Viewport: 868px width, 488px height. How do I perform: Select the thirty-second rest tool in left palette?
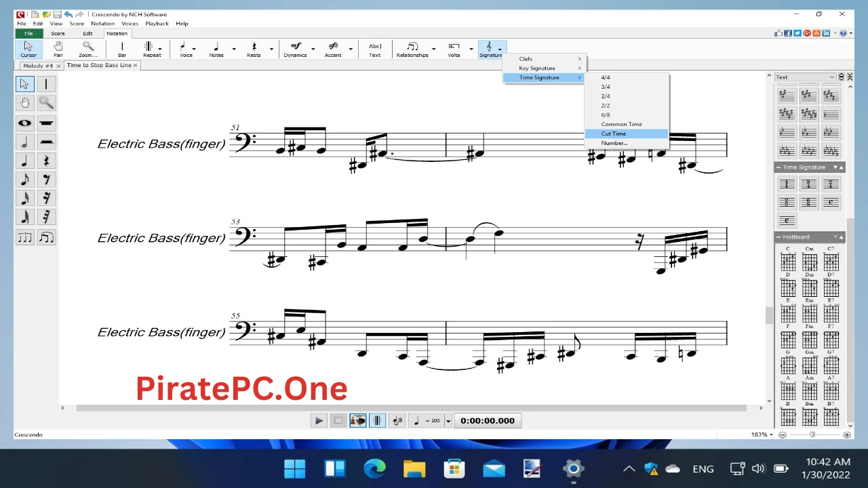pyautogui.click(x=46, y=217)
